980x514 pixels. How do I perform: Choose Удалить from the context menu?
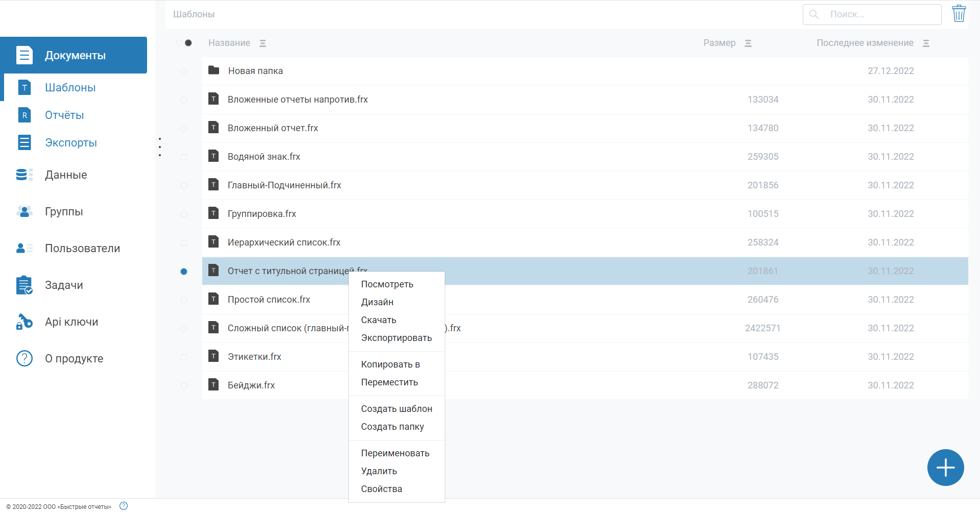[379, 471]
